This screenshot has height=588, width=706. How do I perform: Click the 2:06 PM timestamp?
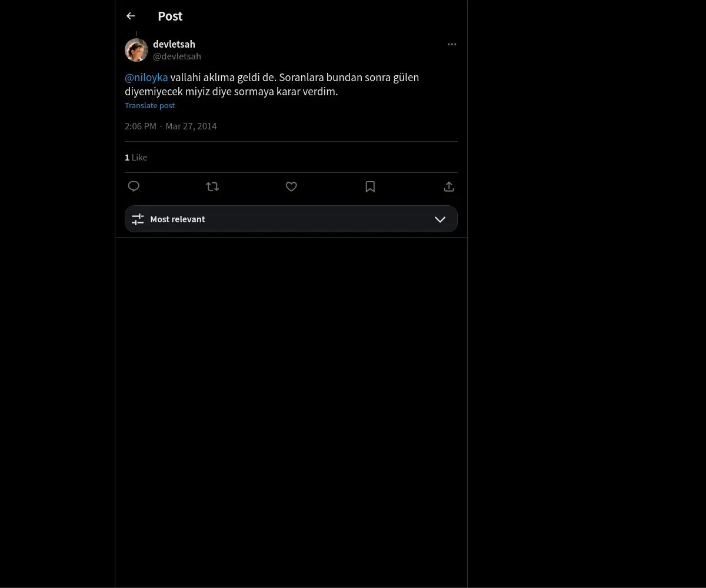(141, 126)
